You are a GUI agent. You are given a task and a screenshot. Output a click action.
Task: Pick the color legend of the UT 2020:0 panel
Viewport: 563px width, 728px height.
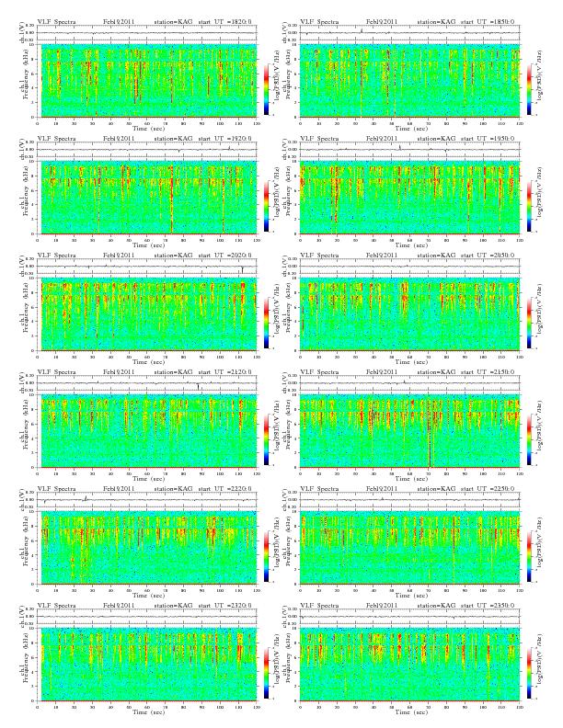[266, 323]
